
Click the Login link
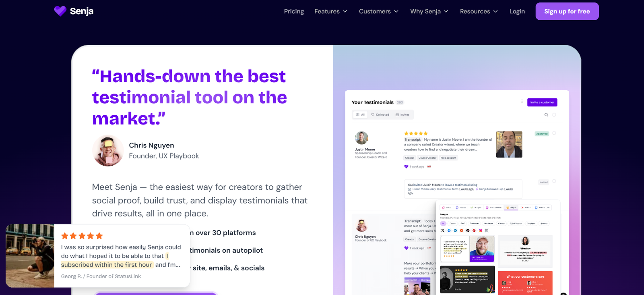tap(517, 11)
